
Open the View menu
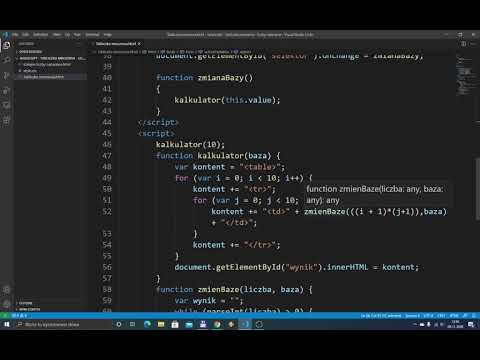coord(57,34)
